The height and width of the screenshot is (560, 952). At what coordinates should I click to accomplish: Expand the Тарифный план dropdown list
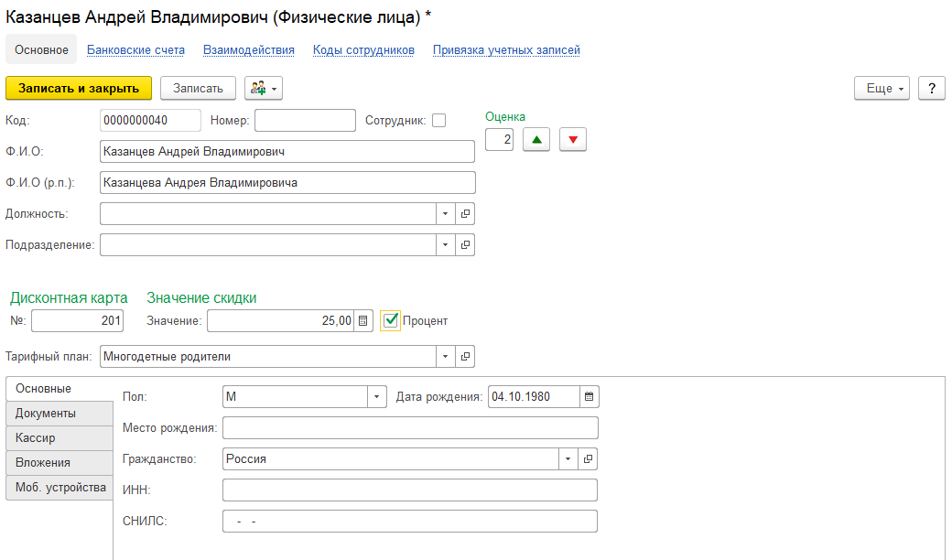[445, 357]
